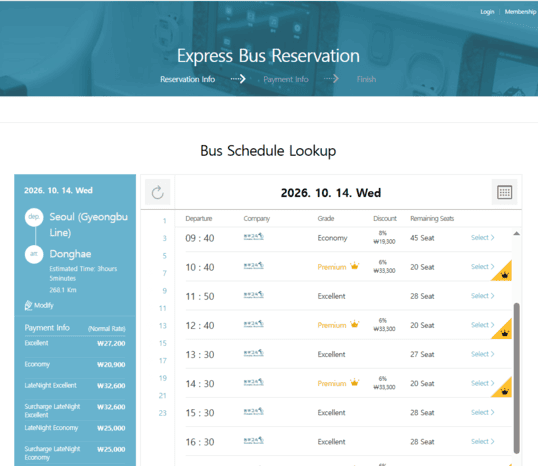The image size is (538, 466).
Task: Click Donghae arrival terminal text
Action: tap(70, 254)
